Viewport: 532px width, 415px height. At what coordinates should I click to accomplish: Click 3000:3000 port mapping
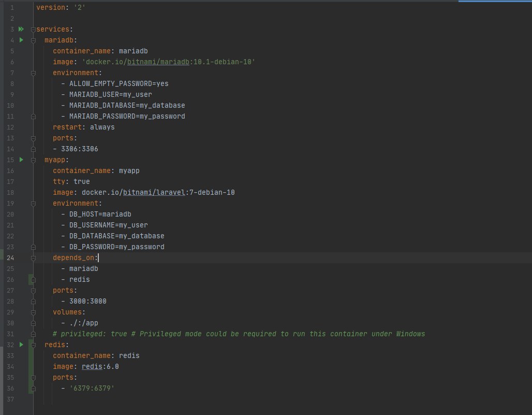[88, 301]
